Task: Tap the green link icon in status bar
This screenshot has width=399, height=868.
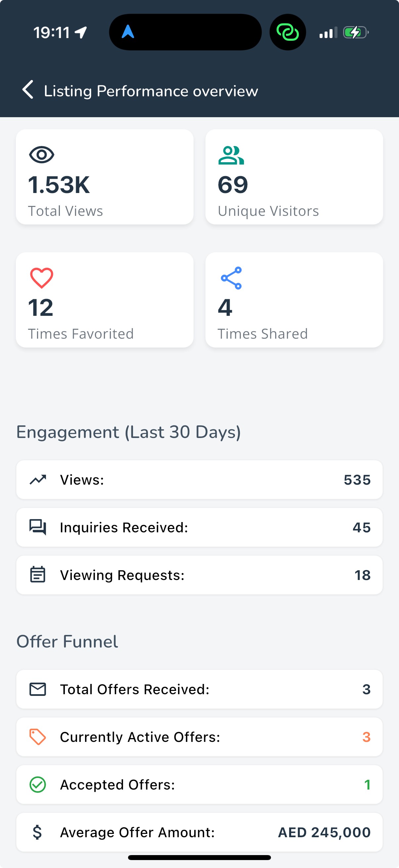Action: [x=288, y=32]
